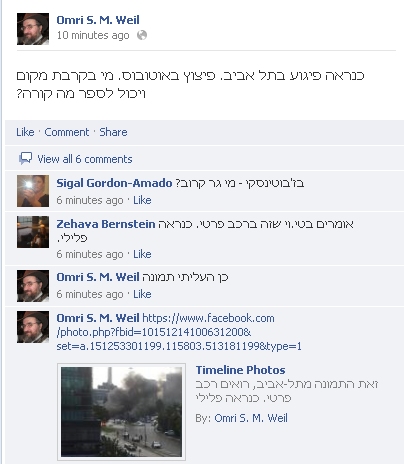Open Sigal Gordon-Amado's profile picture
The image size is (404, 464).
click(33, 191)
